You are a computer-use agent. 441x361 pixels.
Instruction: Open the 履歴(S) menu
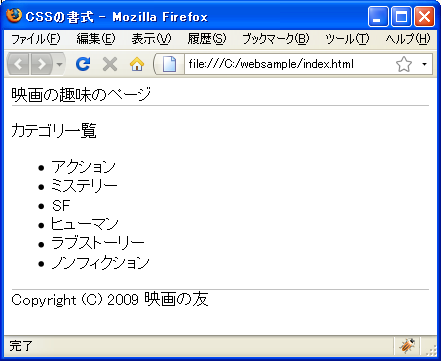tap(207, 39)
